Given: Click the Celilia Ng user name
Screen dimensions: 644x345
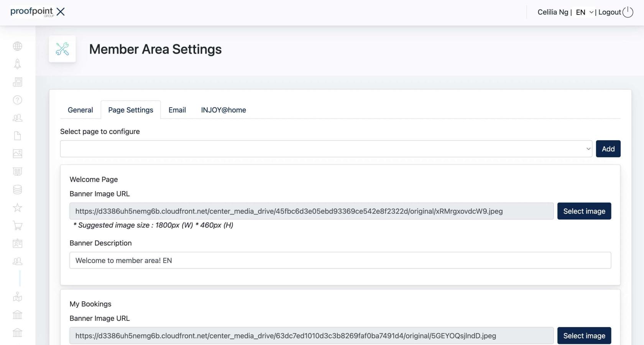Looking at the screenshot, I should [x=553, y=12].
